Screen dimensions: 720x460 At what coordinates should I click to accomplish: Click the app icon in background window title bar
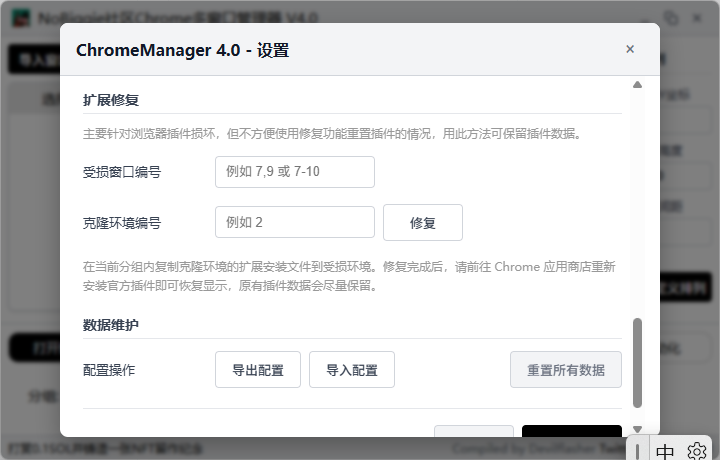(21, 18)
